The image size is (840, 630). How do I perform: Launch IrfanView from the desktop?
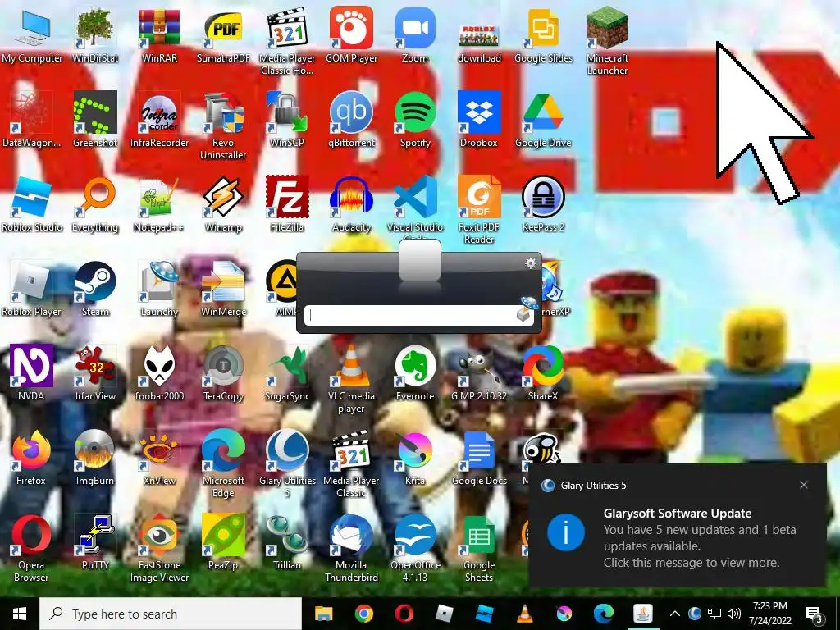95,373
